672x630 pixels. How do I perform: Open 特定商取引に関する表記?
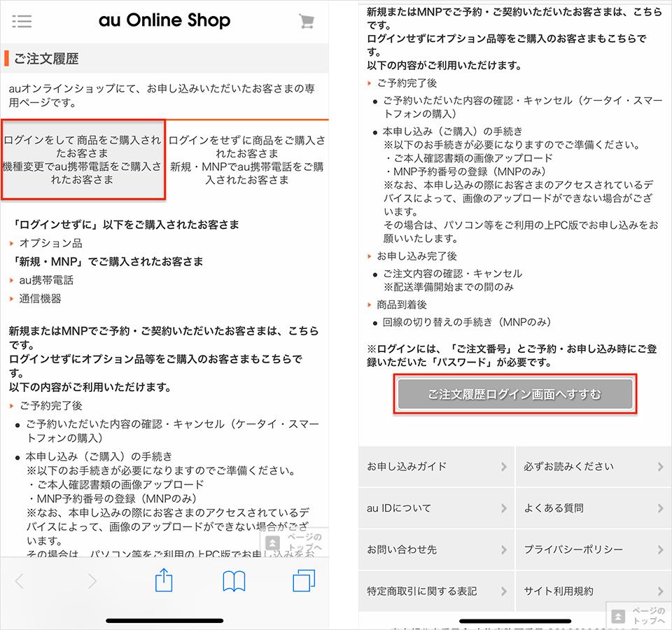[436, 591]
